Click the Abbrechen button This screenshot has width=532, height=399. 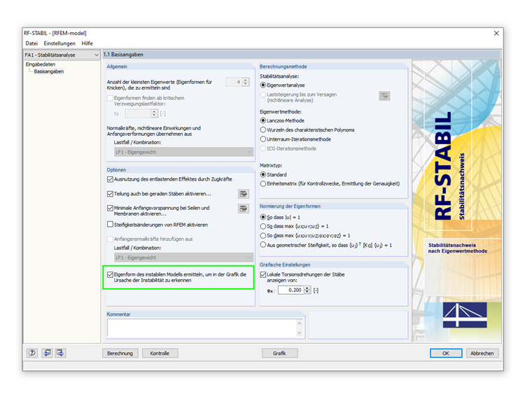(x=482, y=353)
